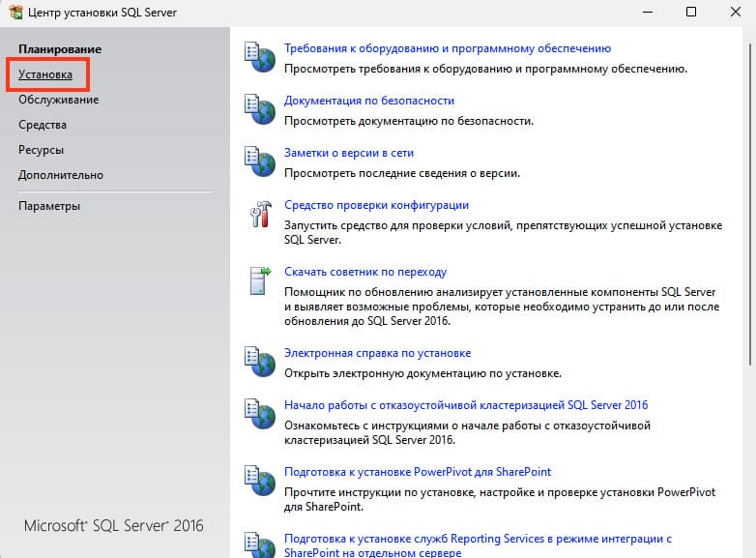Minimize the Центр установки SQL Server window
Screen dimensions: 756x558
click(x=648, y=12)
